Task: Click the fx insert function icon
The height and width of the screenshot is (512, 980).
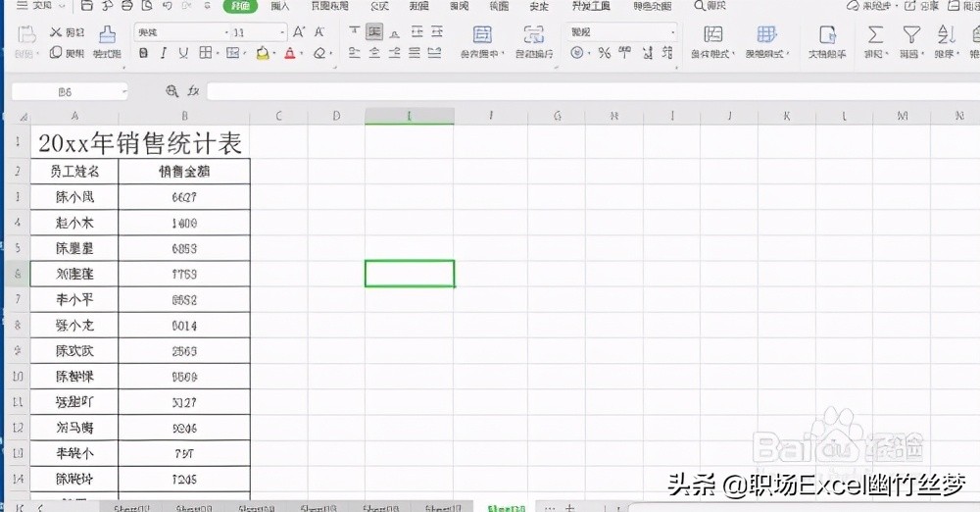Action: pyautogui.click(x=193, y=91)
